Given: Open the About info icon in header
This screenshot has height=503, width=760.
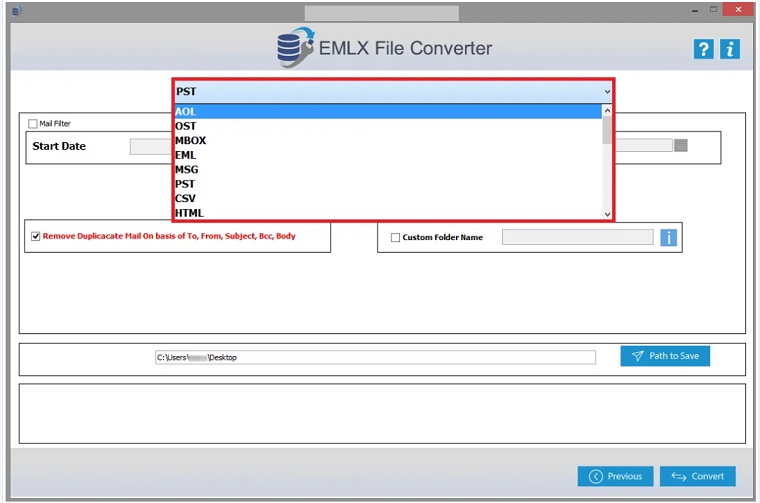Looking at the screenshot, I should click(729, 49).
